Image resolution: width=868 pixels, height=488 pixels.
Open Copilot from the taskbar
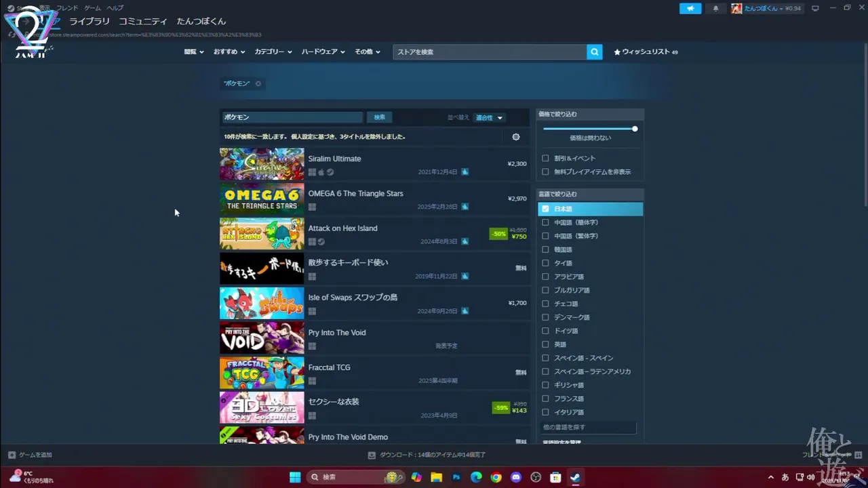(416, 477)
